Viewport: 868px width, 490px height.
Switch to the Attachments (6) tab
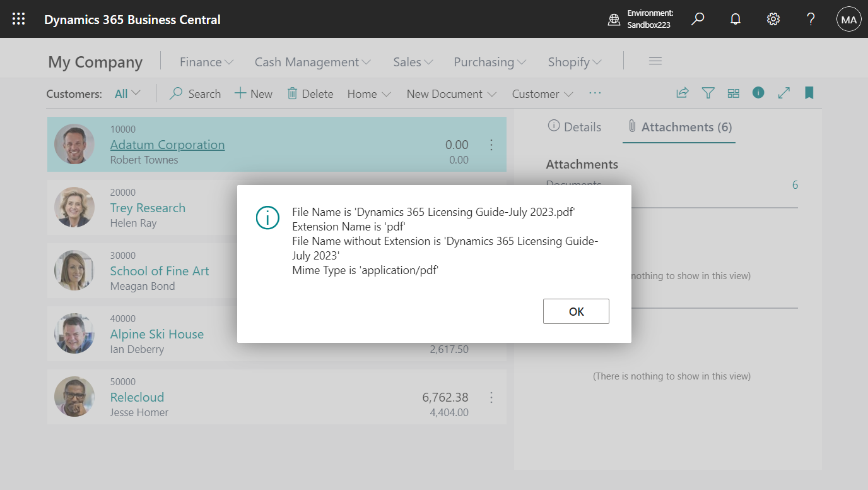[x=679, y=126]
